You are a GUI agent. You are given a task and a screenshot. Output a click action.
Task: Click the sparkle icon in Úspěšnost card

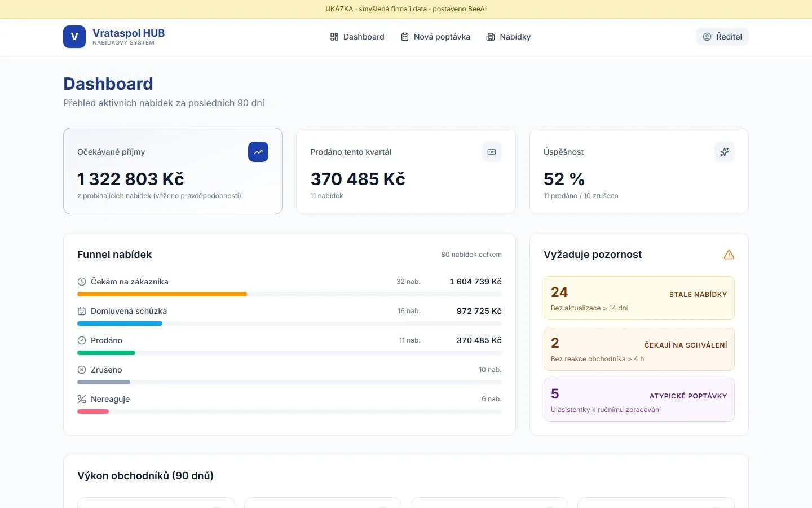coord(725,152)
